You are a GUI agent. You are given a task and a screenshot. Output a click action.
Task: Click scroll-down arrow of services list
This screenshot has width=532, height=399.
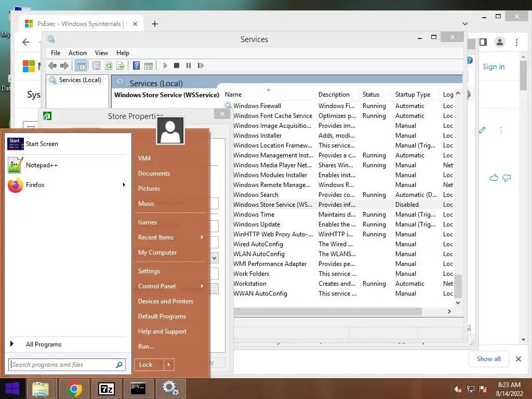pos(458,303)
